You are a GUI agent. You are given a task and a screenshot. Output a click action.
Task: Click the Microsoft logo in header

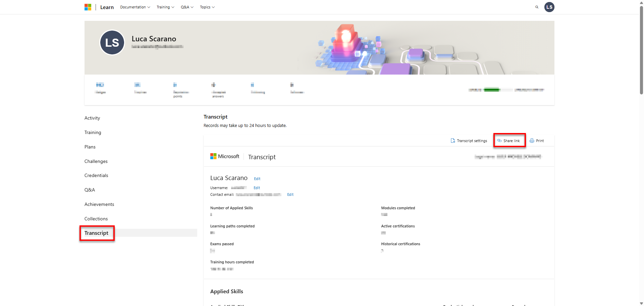(88, 7)
